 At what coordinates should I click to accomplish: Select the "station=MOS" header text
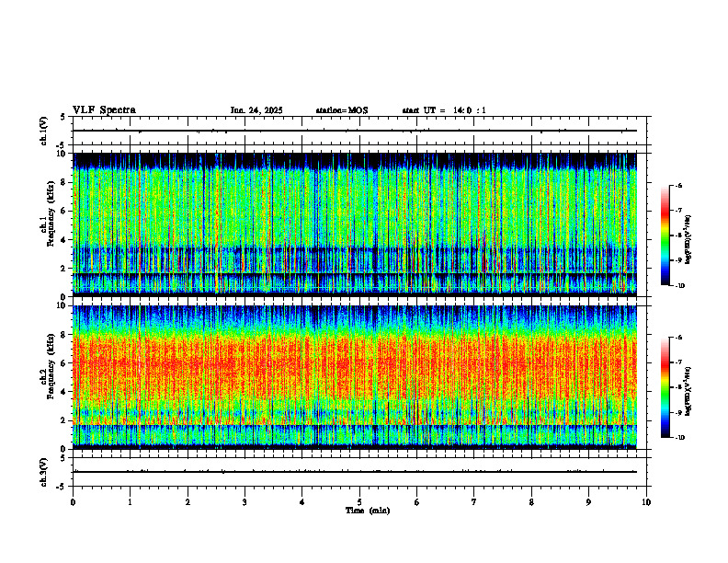pos(342,110)
